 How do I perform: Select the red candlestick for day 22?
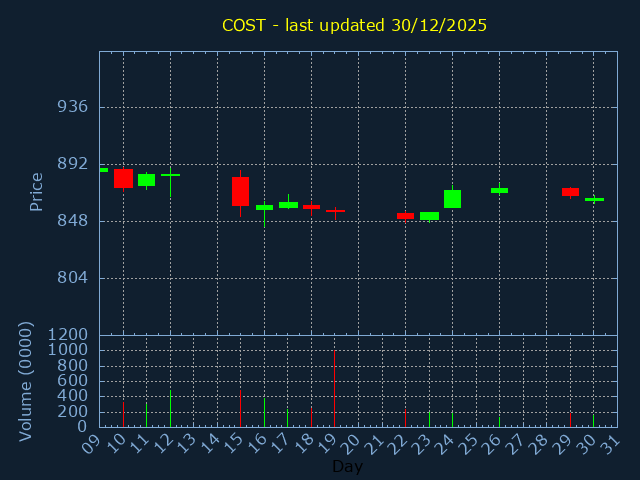pos(405,216)
